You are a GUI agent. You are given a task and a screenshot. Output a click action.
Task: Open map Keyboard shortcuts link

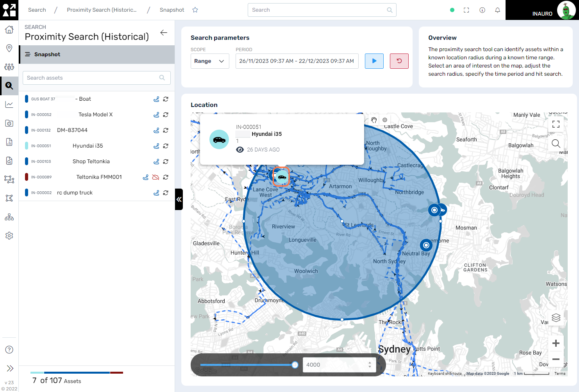[x=445, y=374]
